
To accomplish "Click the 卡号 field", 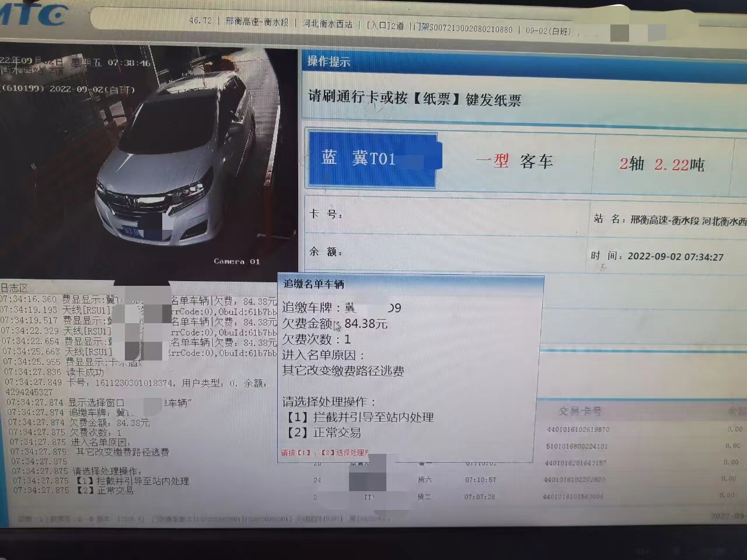I will [446, 215].
